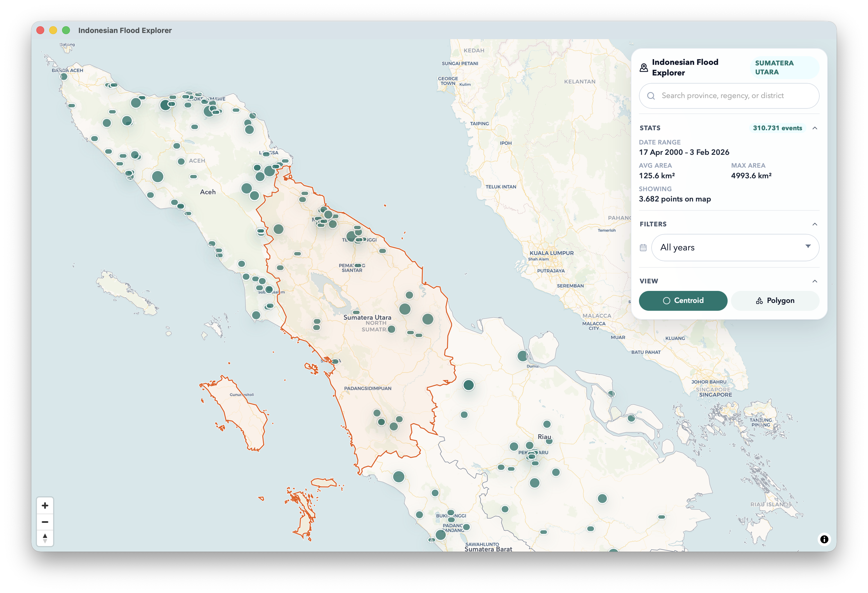The width and height of the screenshot is (868, 593).
Task: Click the magnifying glass icon in the search bar
Action: pyautogui.click(x=651, y=96)
